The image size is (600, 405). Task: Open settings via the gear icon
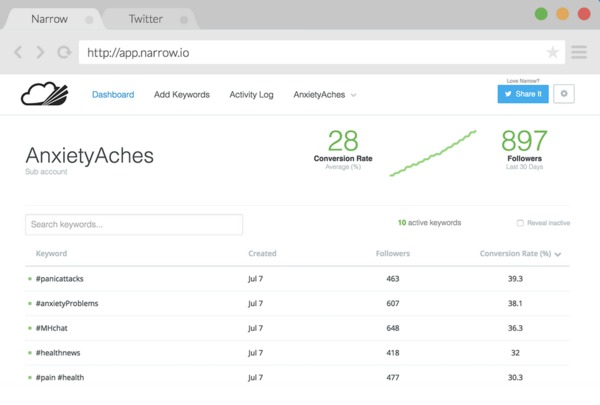(x=564, y=94)
